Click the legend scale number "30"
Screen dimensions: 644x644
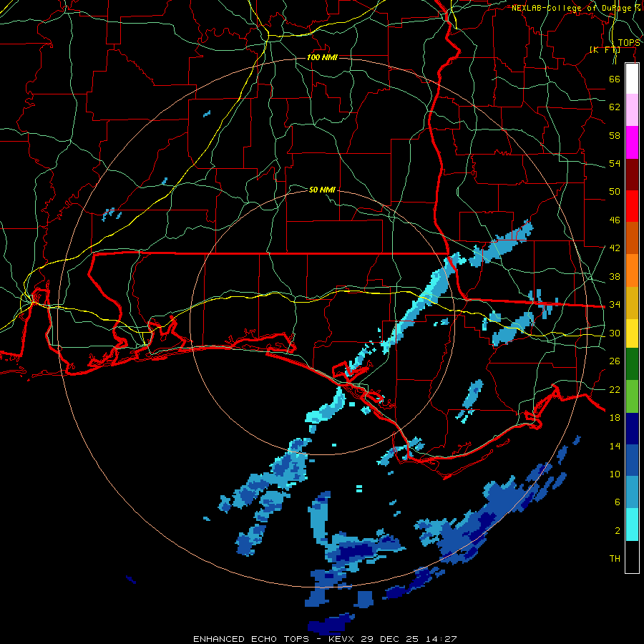(615, 333)
